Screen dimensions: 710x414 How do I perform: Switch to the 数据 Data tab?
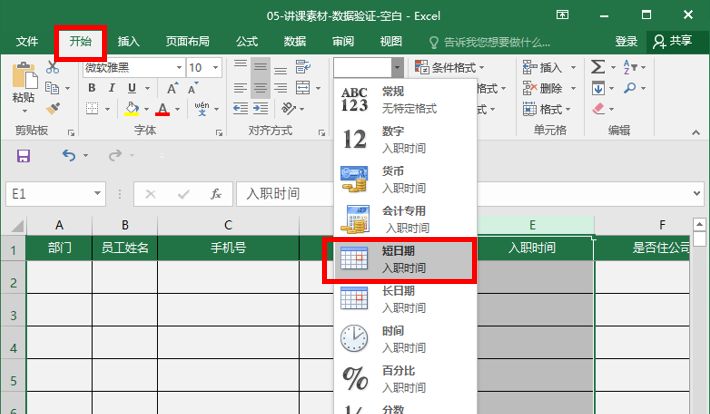pos(295,42)
